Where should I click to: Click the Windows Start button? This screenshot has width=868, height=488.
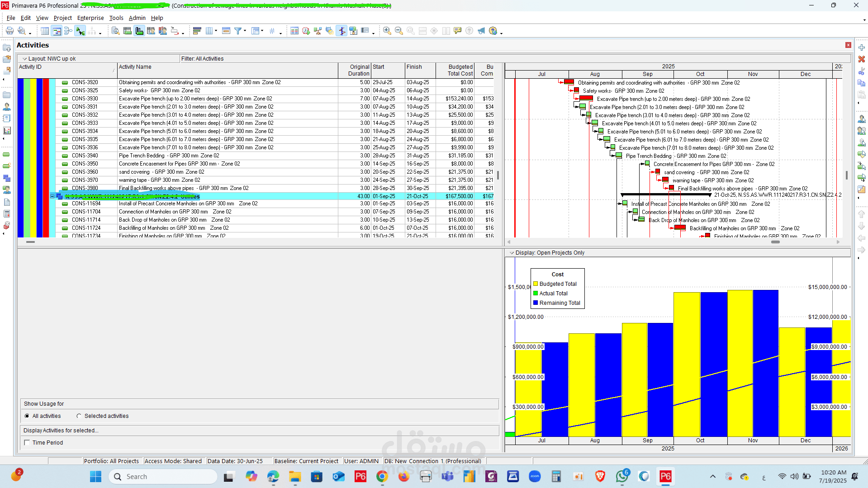(x=95, y=477)
